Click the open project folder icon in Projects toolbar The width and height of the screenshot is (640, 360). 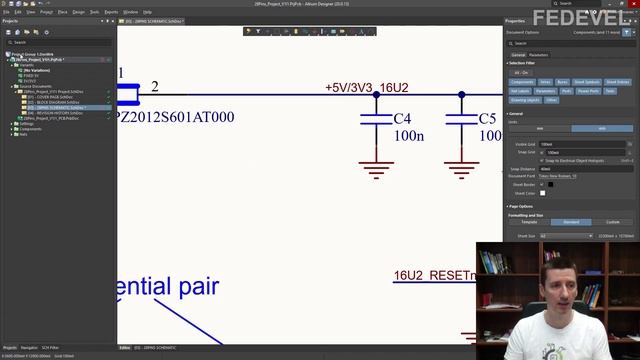tap(27, 32)
